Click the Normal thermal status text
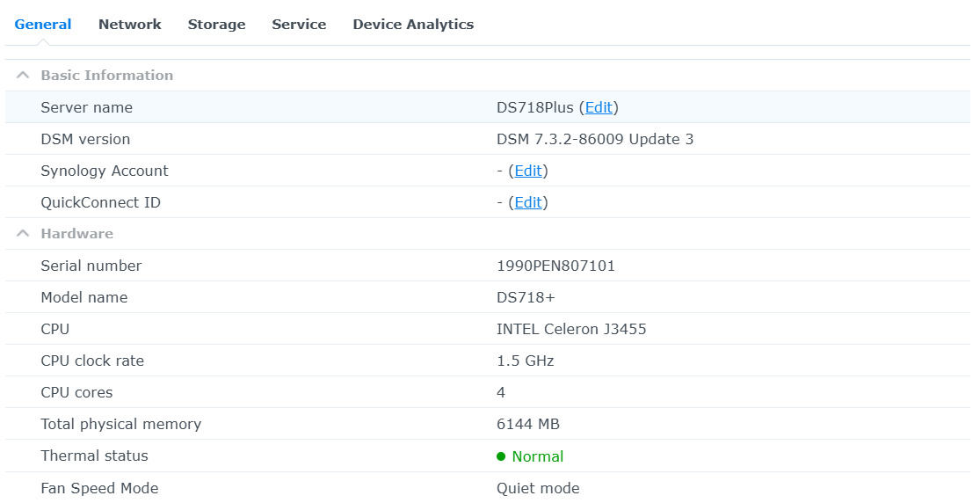This screenshot has height=503, width=980. tap(537, 456)
